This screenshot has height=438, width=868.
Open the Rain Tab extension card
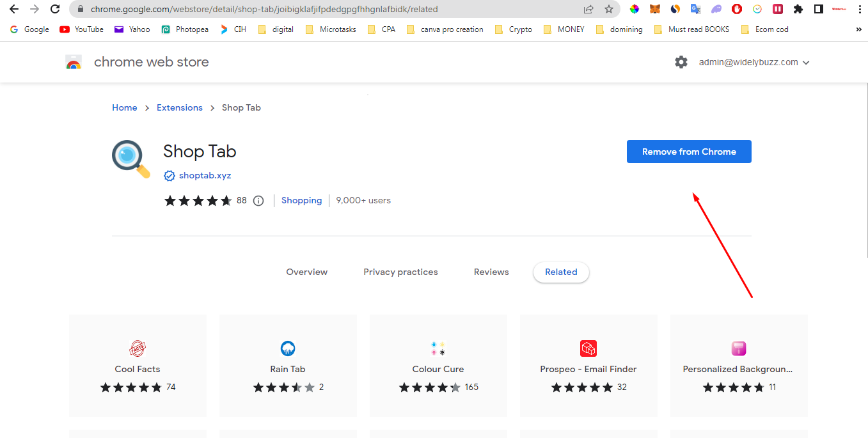[288, 366]
